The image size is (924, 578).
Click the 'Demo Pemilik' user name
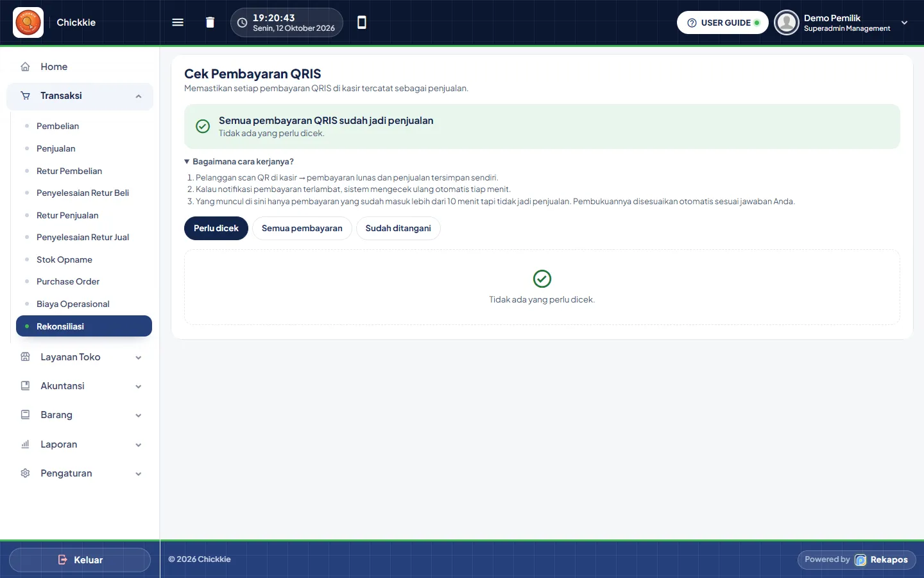[x=832, y=18]
